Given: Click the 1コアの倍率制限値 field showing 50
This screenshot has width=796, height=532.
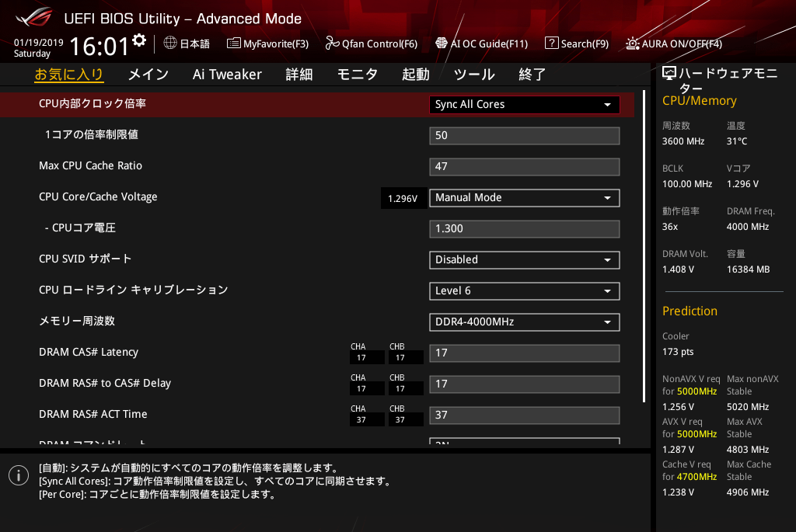Looking at the screenshot, I should [525, 135].
